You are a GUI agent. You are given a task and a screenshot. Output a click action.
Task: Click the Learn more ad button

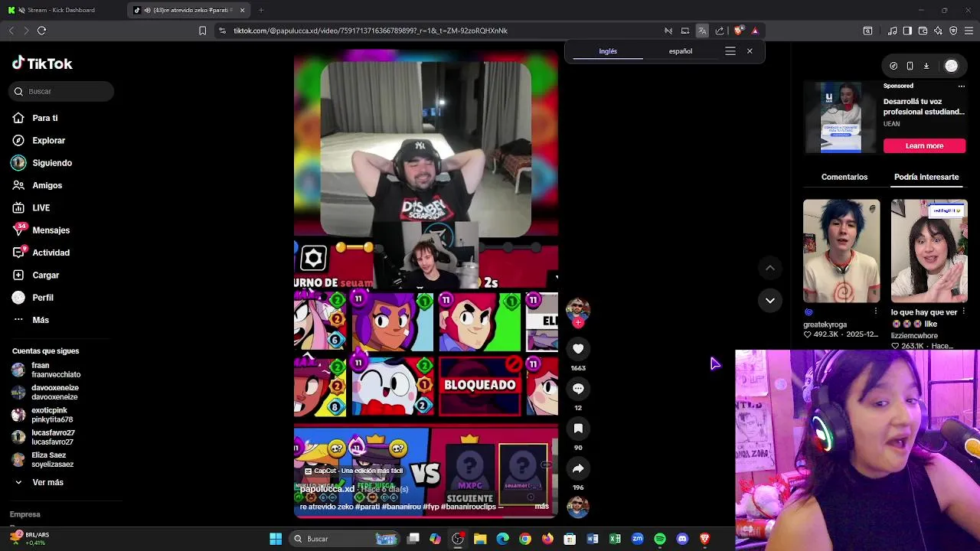924,146
